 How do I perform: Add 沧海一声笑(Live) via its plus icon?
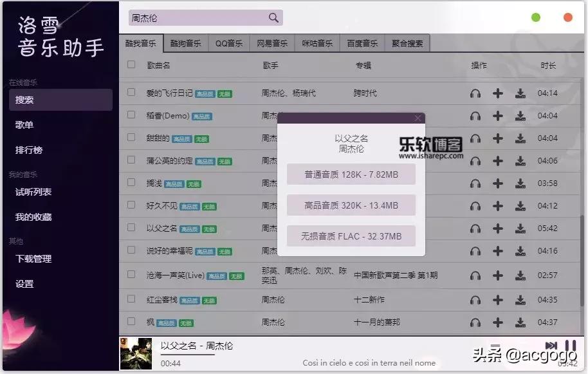[497, 277]
